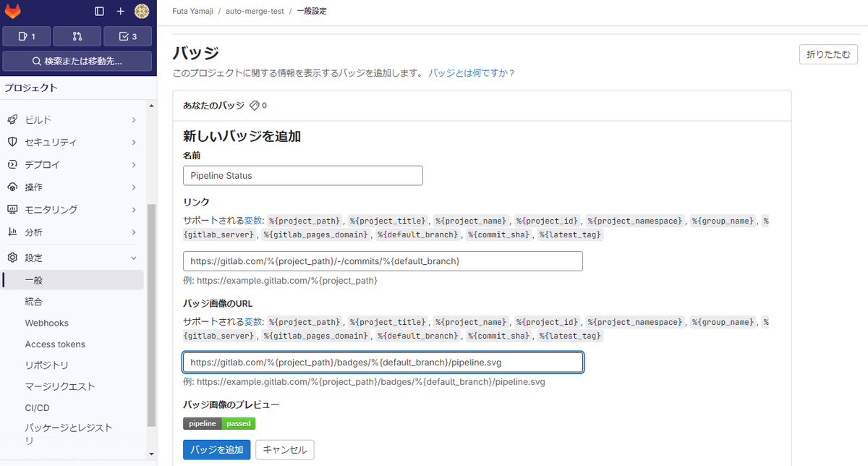Screen dimensions: 868x466
Task: Toggle the sidebar panel icon
Action: [100, 12]
